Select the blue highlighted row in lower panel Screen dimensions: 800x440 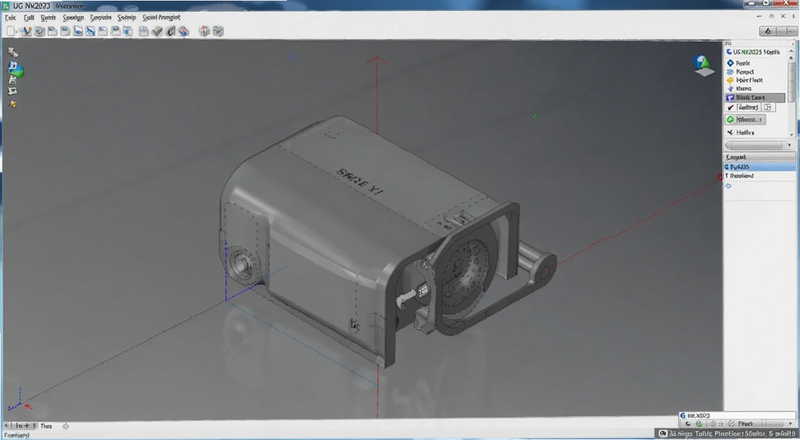(760, 167)
